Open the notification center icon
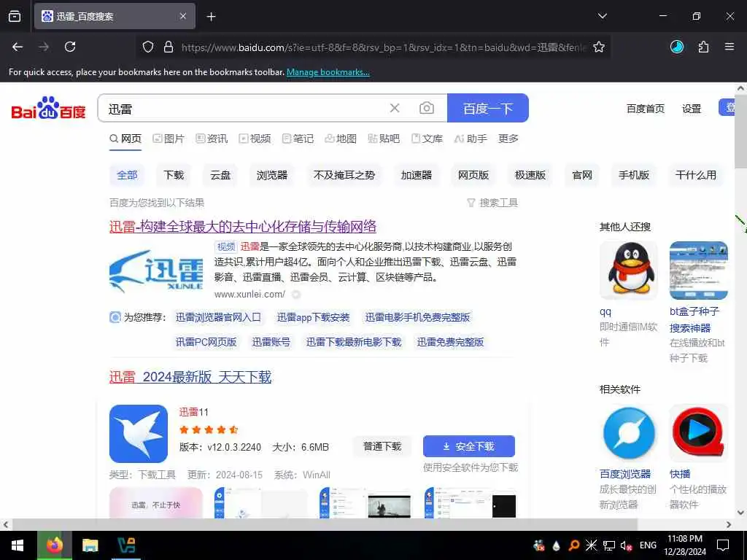 (x=723, y=545)
